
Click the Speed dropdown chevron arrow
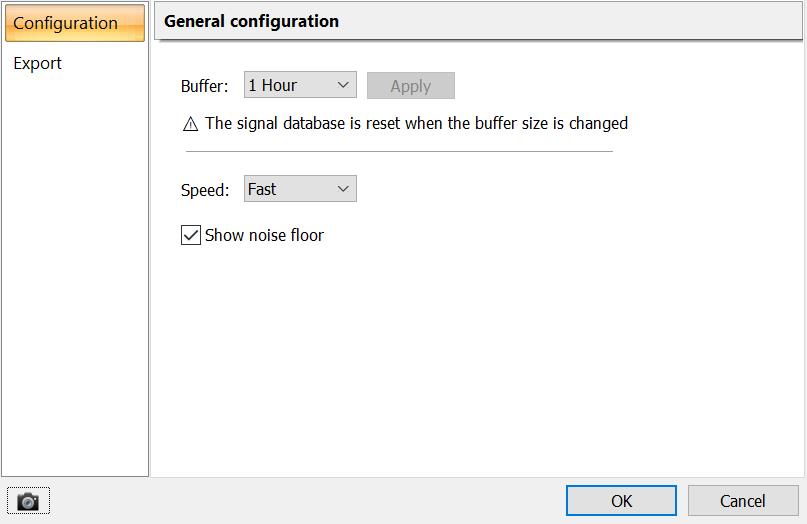pos(343,189)
